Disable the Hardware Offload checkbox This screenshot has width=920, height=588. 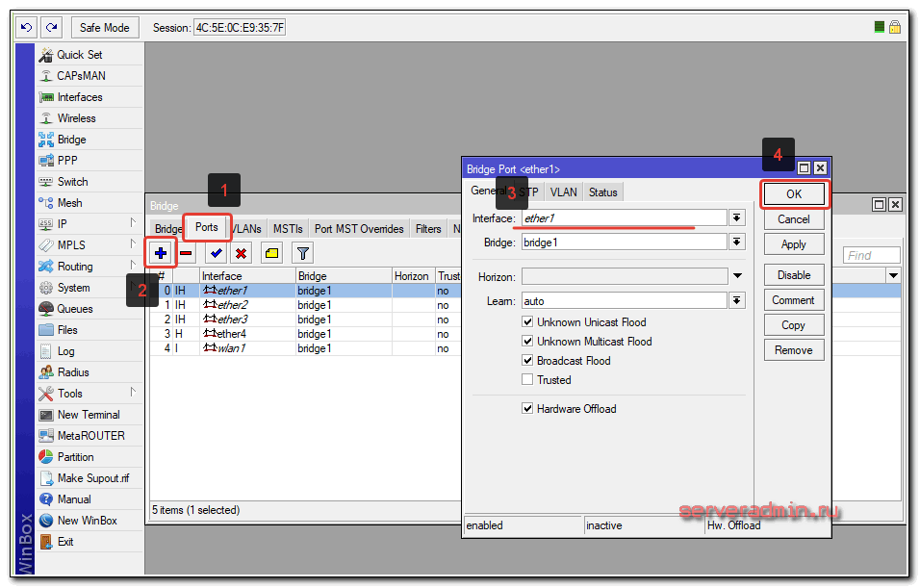coord(527,409)
